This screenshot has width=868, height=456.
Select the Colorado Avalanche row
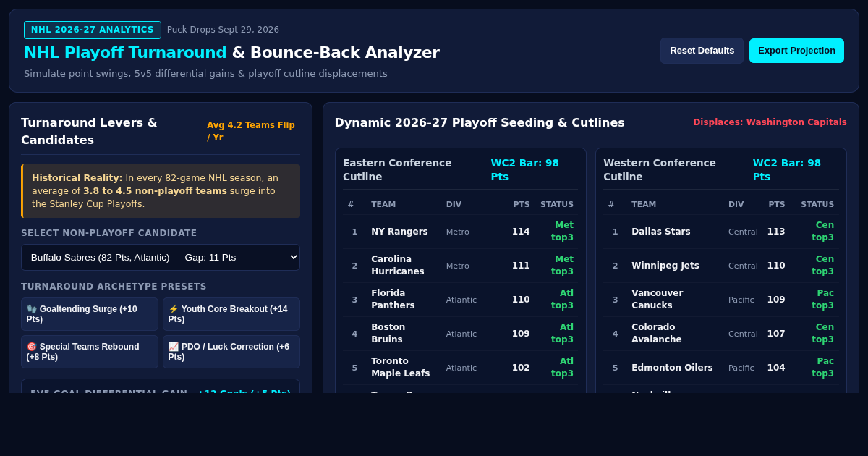(721, 334)
